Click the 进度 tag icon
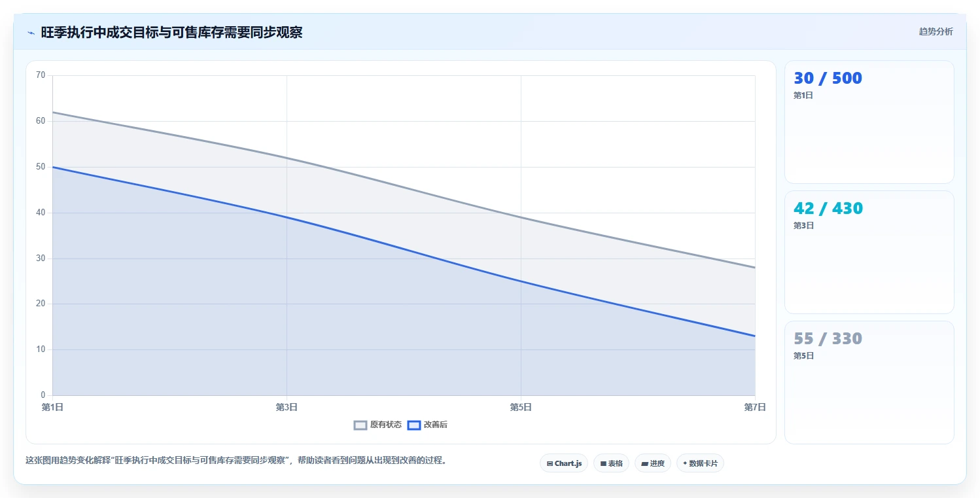Viewport: 980px width, 498px height. click(x=644, y=463)
